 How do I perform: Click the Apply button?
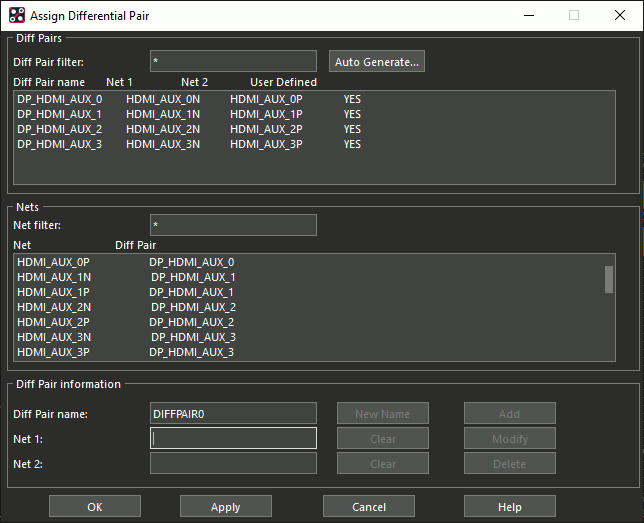(x=225, y=506)
